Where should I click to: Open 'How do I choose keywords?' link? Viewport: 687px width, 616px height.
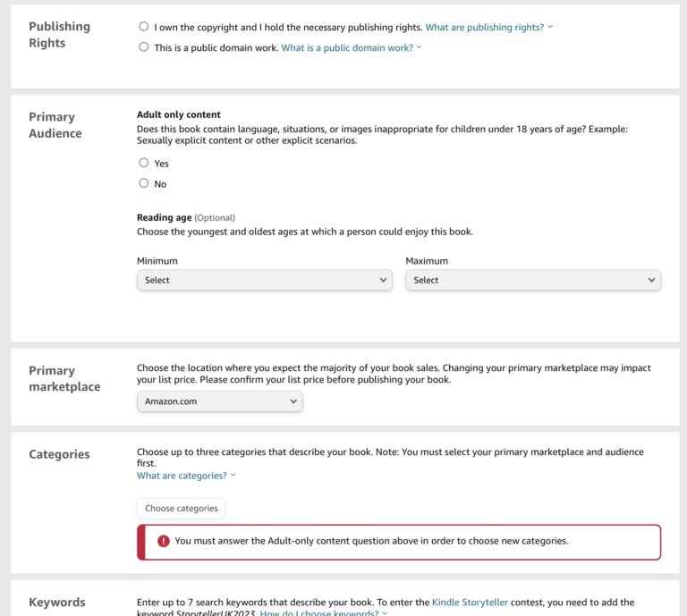tap(319, 613)
